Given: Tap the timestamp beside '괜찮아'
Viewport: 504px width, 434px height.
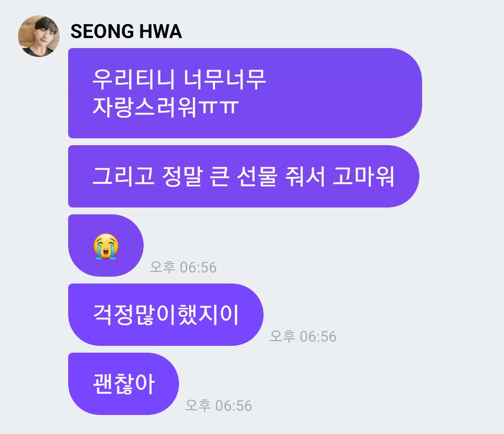Looking at the screenshot, I should click(219, 405).
